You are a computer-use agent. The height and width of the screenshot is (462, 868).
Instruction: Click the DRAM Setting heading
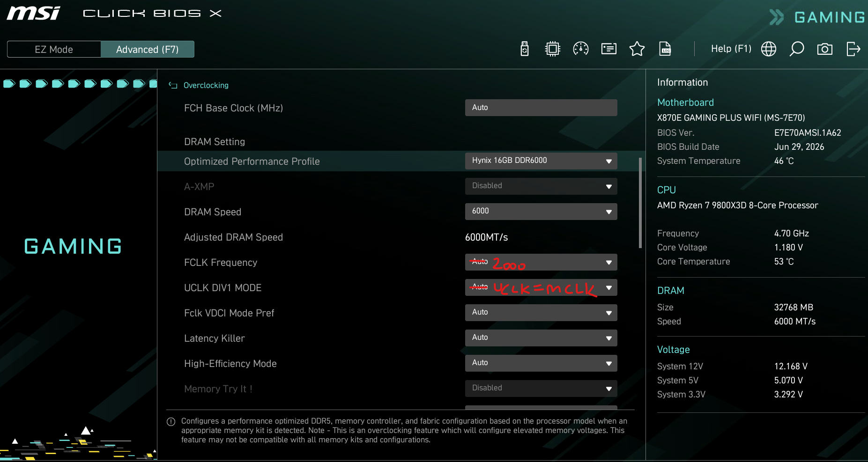coord(215,142)
